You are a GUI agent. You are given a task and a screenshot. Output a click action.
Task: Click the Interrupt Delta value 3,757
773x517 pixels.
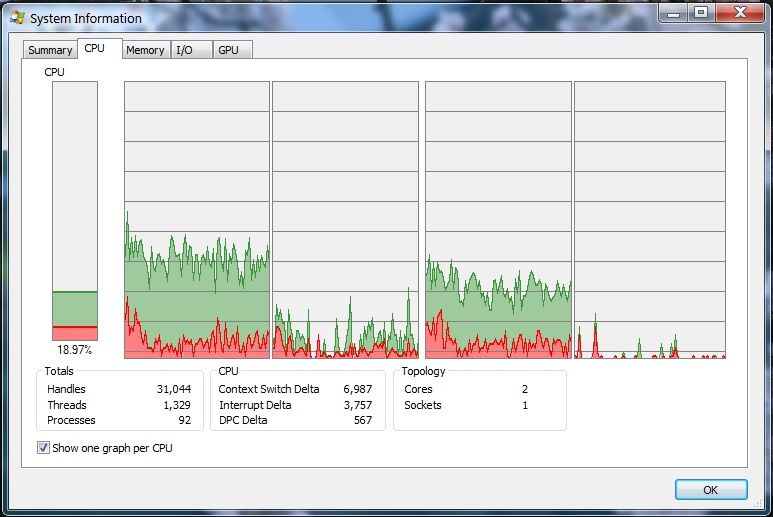(357, 405)
